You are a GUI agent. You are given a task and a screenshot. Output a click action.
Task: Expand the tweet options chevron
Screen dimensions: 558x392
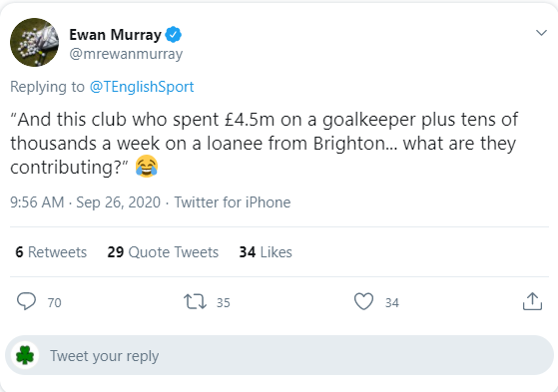[541, 33]
